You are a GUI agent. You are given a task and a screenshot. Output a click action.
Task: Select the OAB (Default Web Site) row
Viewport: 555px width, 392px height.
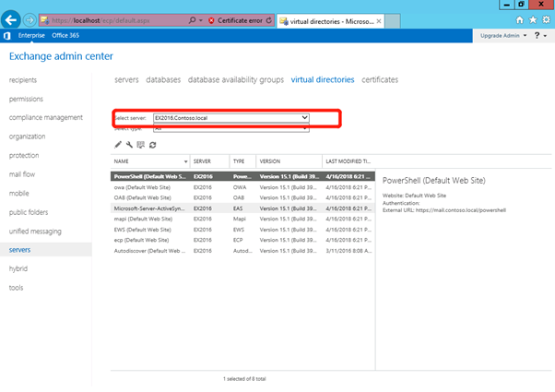[x=242, y=197]
